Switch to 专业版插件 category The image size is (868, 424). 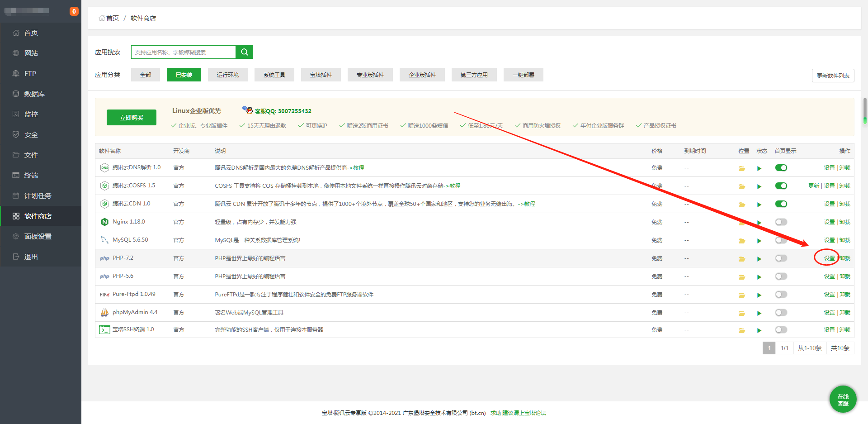click(370, 75)
